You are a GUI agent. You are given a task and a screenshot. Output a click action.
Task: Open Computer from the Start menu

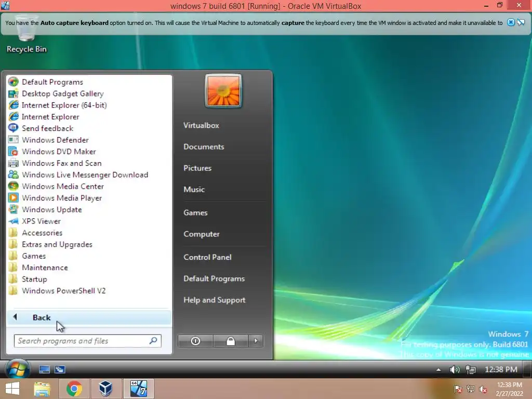[201, 234]
